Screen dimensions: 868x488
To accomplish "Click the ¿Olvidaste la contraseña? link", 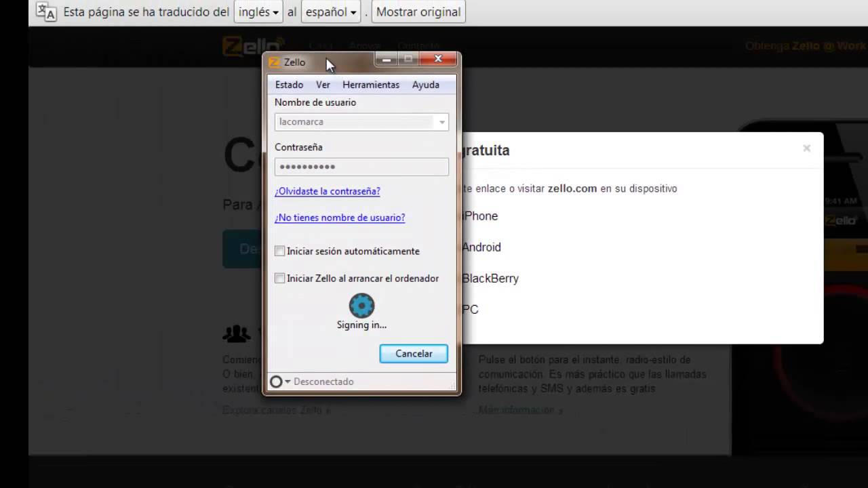I will click(x=328, y=191).
